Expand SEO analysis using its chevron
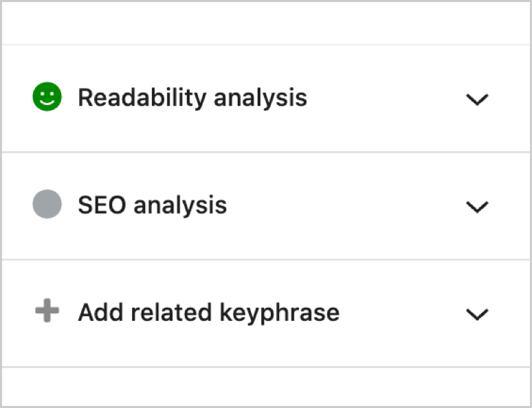Screen dimensions: 532x408 click(476, 206)
